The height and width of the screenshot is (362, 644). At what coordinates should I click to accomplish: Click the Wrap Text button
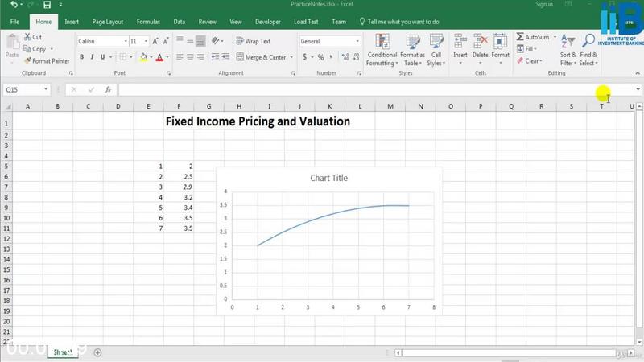253,41
